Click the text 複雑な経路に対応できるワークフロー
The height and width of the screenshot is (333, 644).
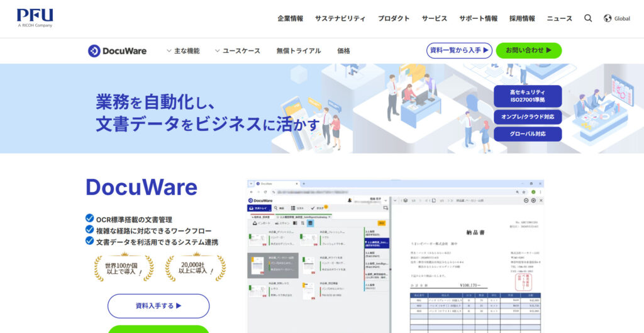[154, 231]
